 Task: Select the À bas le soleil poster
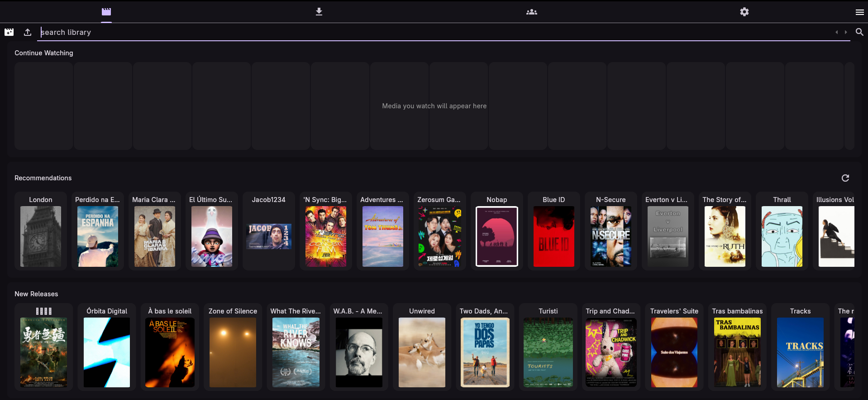[170, 352]
